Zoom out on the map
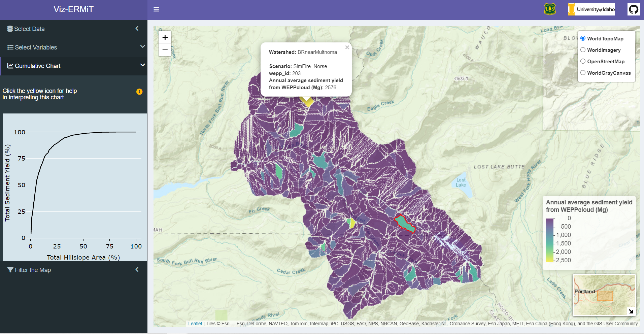Screen dimensions: 644x334 click(x=165, y=50)
